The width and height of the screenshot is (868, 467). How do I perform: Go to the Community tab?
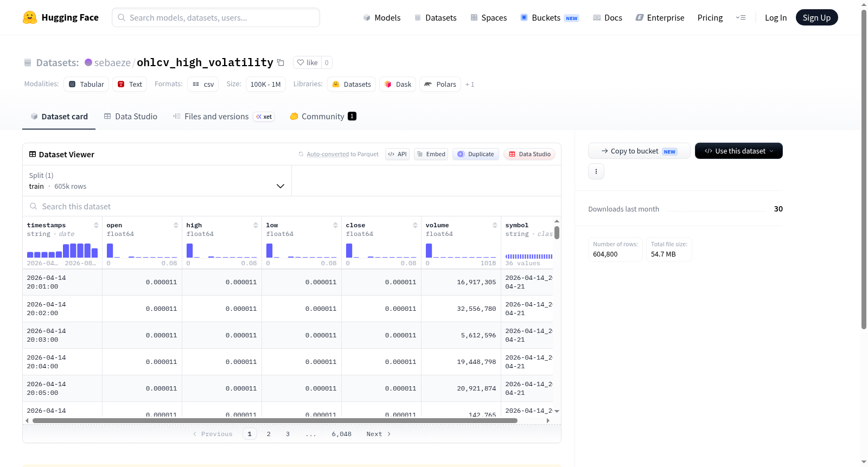tap(323, 117)
